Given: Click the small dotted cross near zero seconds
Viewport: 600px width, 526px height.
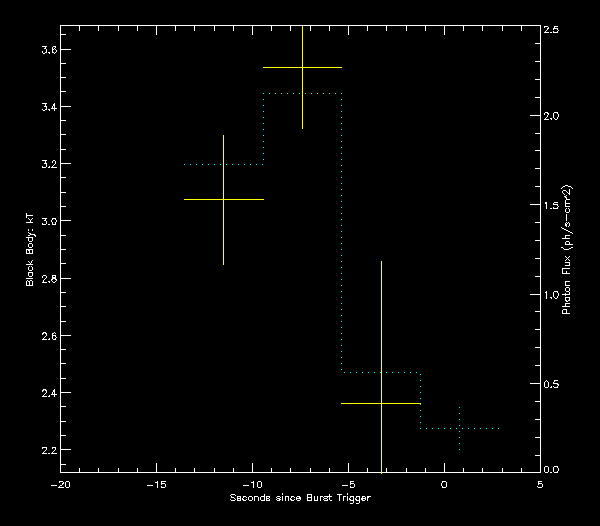Looking at the screenshot, I should [459, 428].
